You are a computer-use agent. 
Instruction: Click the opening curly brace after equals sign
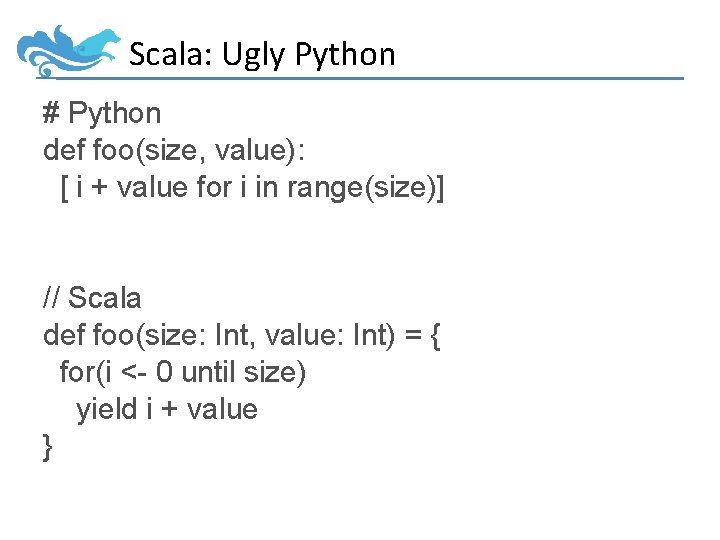434,335
